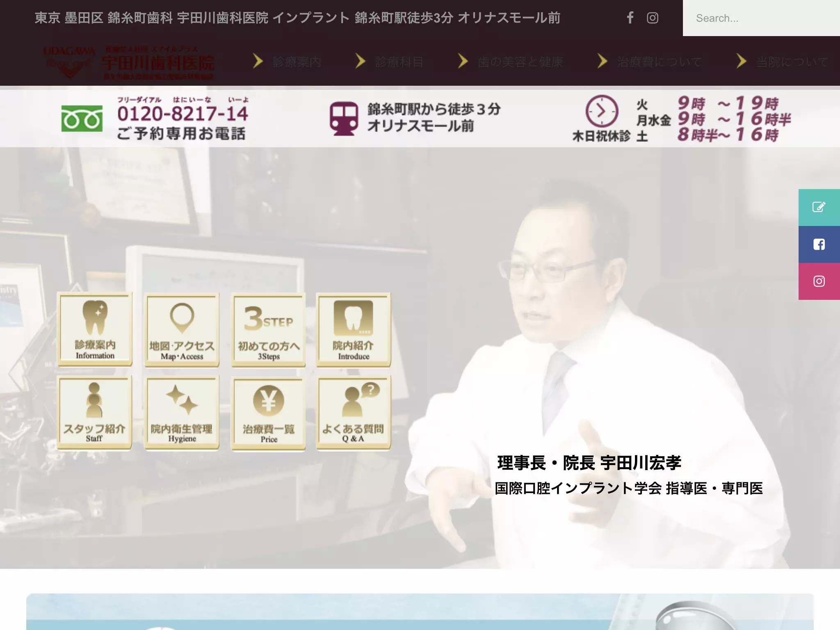Open the 院内紹介 Introduce tile
Viewport: 840px width, 630px height.
354,330
